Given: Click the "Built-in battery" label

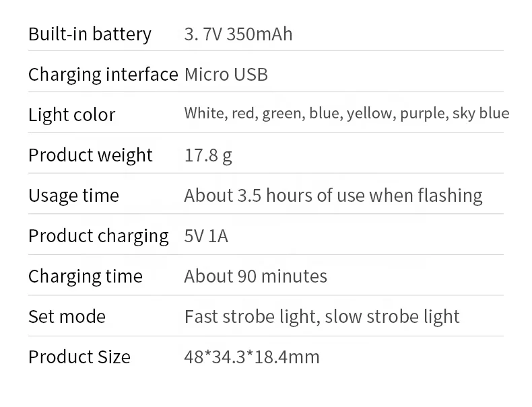Looking at the screenshot, I should [x=90, y=34].
